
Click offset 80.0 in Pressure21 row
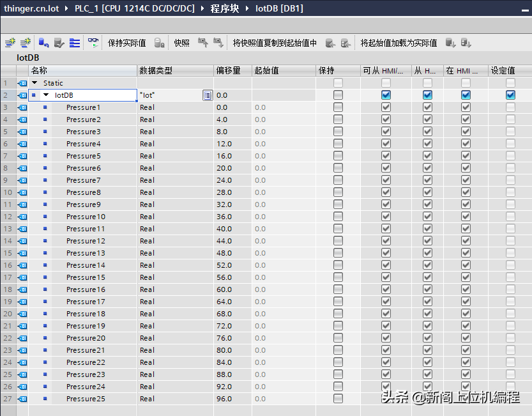click(x=224, y=350)
